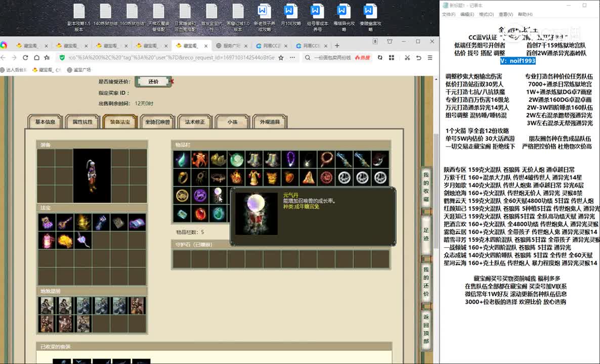
Task: Click the 物品栏数: 5 text
Action: click(190, 232)
